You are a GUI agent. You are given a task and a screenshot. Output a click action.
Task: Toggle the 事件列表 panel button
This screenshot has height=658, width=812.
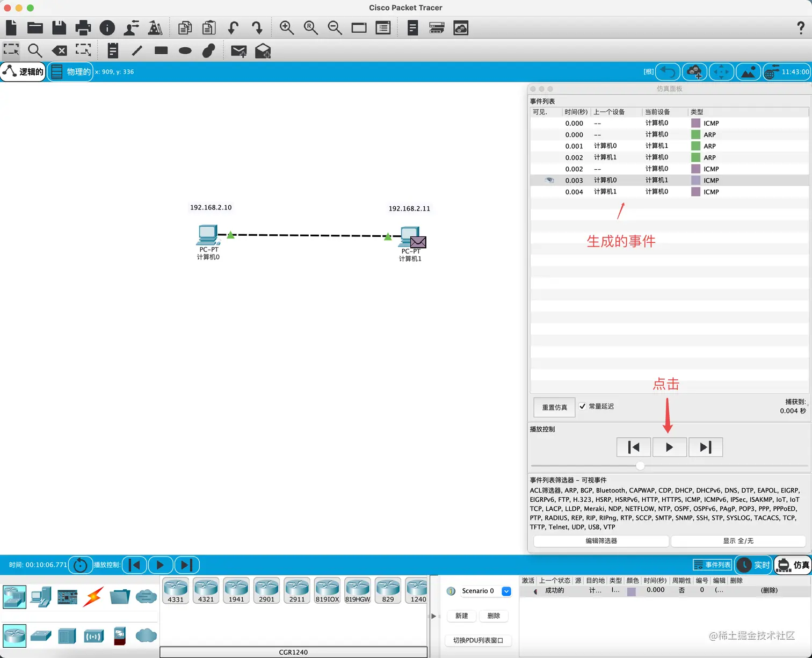(712, 565)
